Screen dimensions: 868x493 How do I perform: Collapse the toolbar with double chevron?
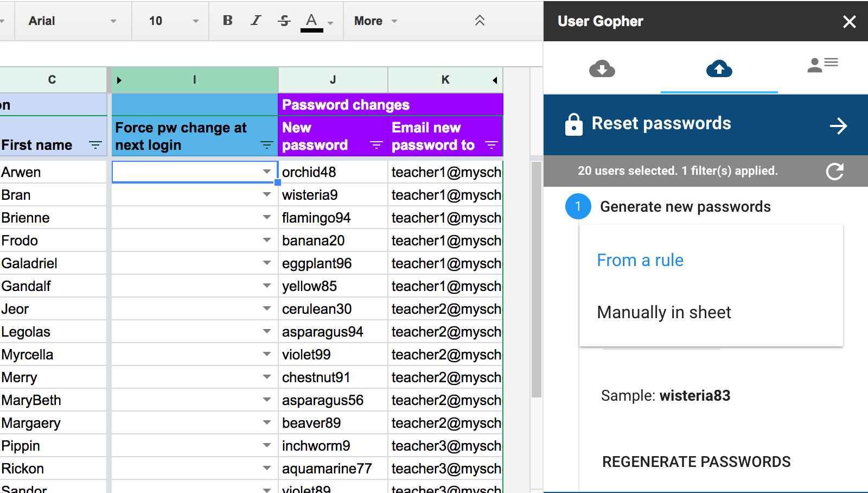480,21
